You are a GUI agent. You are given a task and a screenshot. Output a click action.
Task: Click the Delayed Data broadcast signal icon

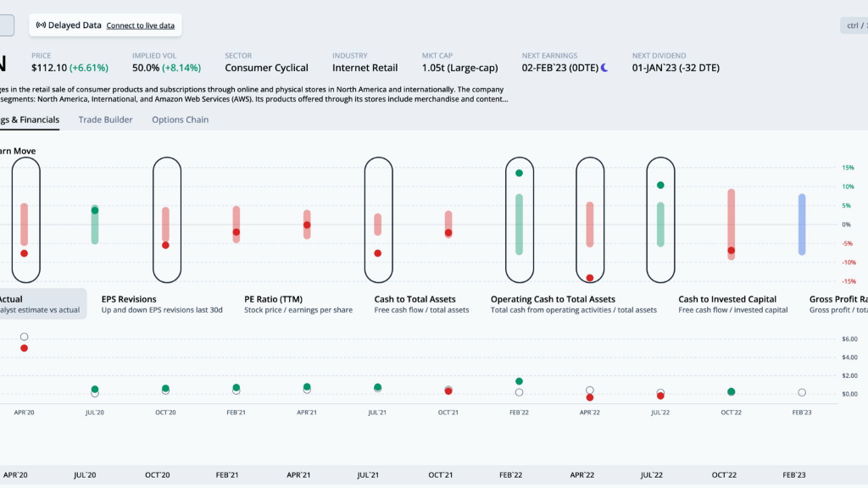tap(41, 25)
